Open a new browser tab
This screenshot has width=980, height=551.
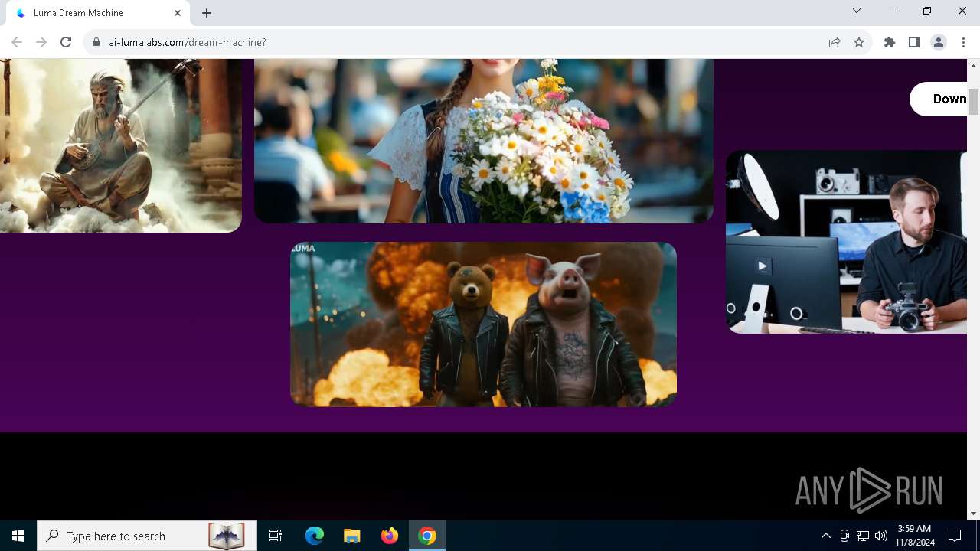click(x=207, y=13)
